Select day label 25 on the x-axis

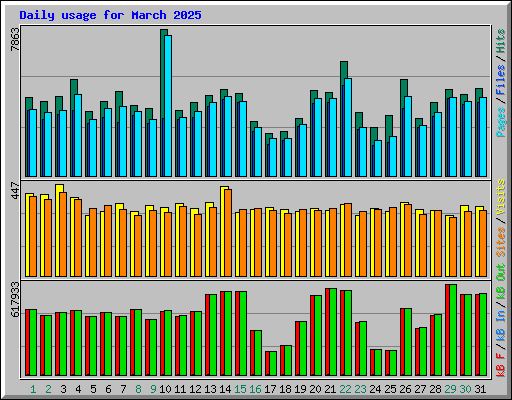390,389
